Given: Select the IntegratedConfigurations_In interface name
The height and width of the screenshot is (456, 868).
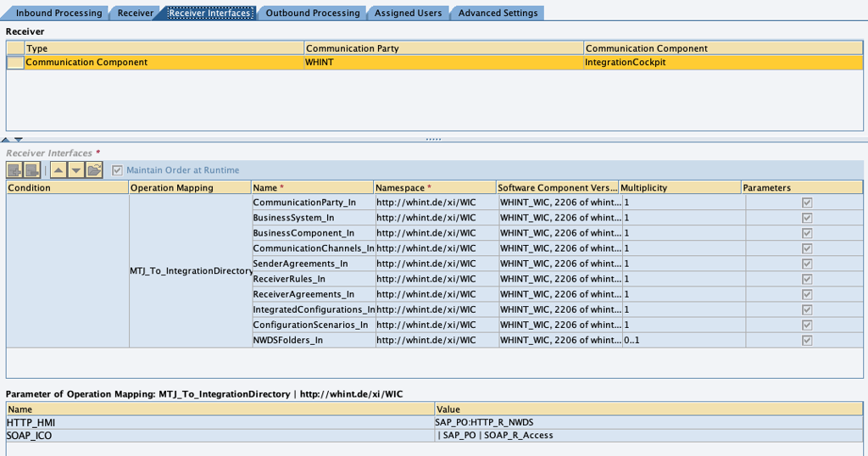Looking at the screenshot, I should coord(312,309).
